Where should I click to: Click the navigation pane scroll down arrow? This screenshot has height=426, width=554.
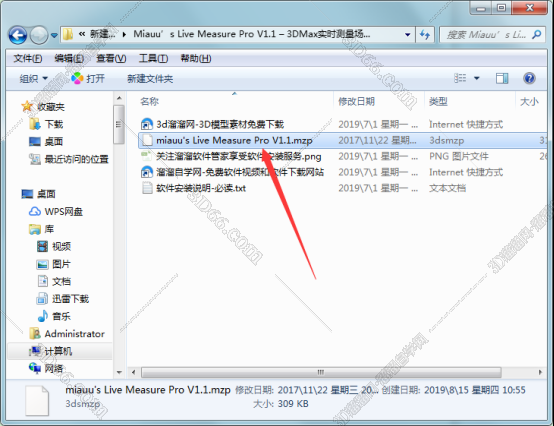(119, 372)
